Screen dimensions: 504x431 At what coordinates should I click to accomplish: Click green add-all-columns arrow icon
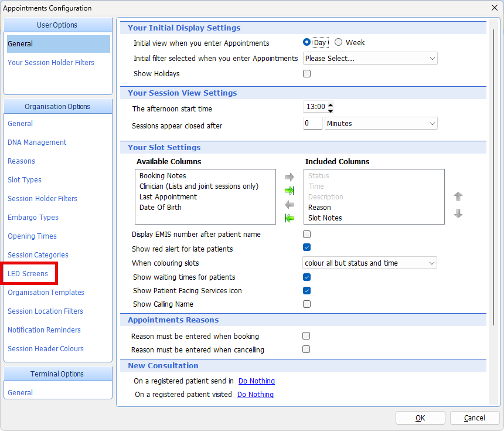click(x=289, y=191)
